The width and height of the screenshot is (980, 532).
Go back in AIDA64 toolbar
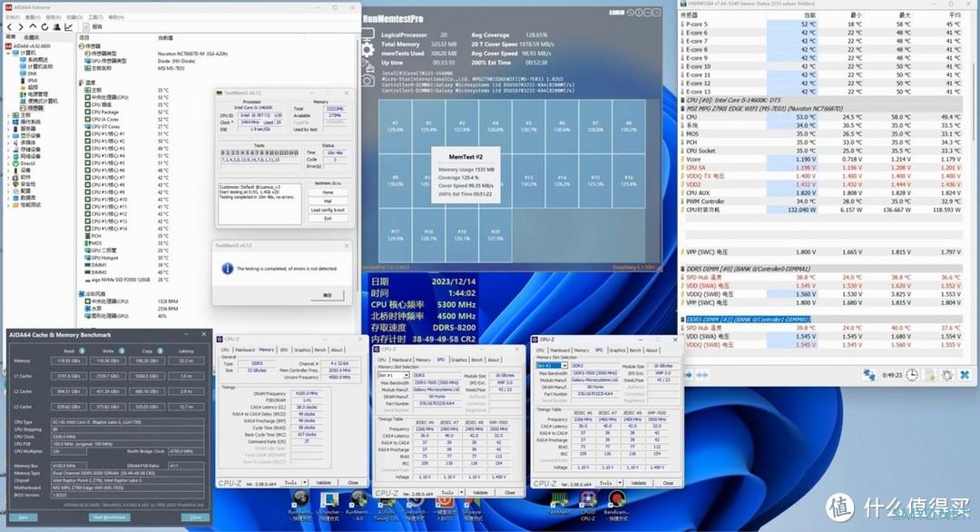pos(9,27)
